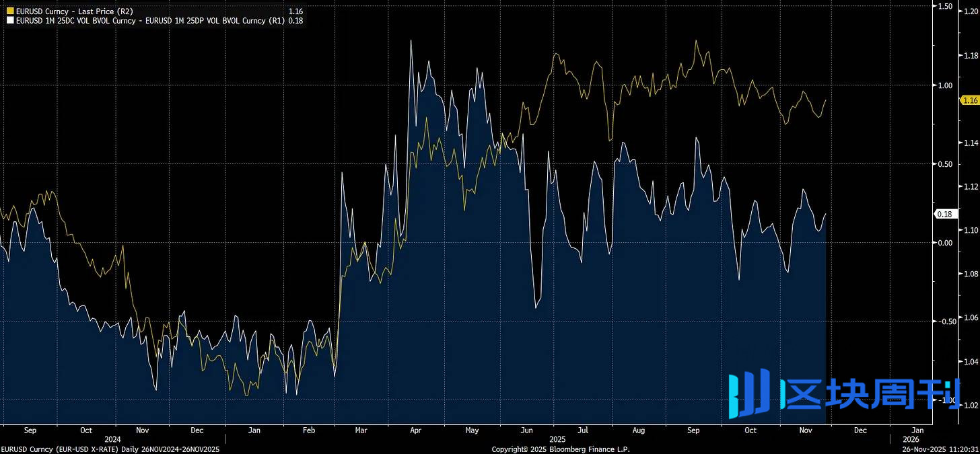
Task: Click the Aug month label on the x-axis
Action: 639,430
